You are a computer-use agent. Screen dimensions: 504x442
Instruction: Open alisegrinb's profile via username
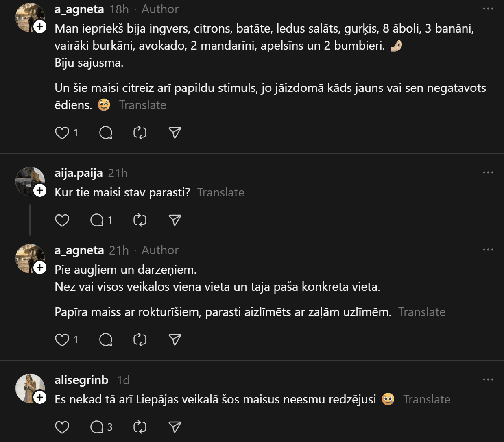click(81, 380)
